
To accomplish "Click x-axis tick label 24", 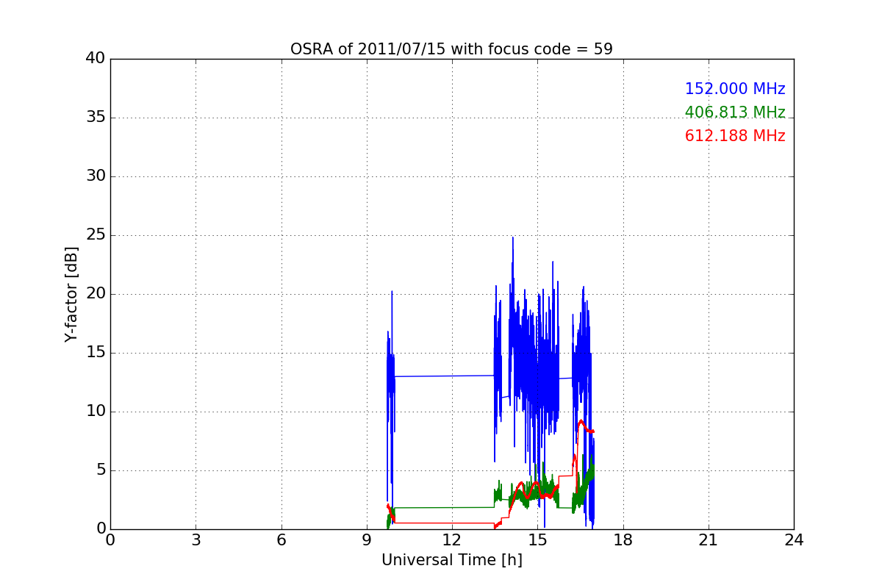I will pyautogui.click(x=794, y=540).
